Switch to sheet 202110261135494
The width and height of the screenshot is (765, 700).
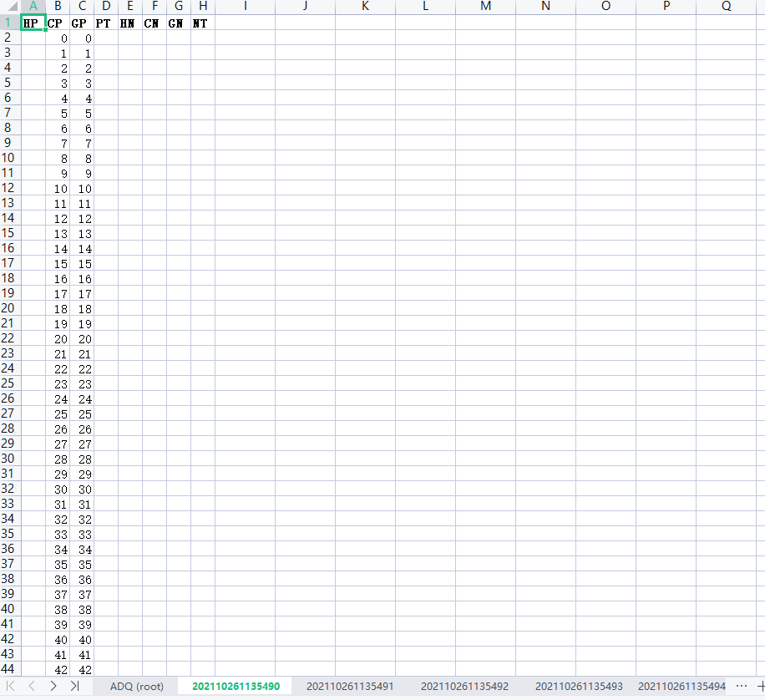point(681,686)
